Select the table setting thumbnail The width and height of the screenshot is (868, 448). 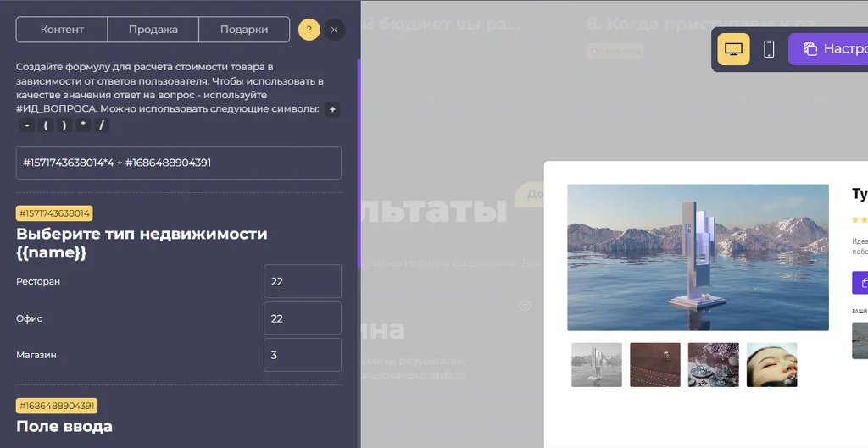[x=713, y=365]
